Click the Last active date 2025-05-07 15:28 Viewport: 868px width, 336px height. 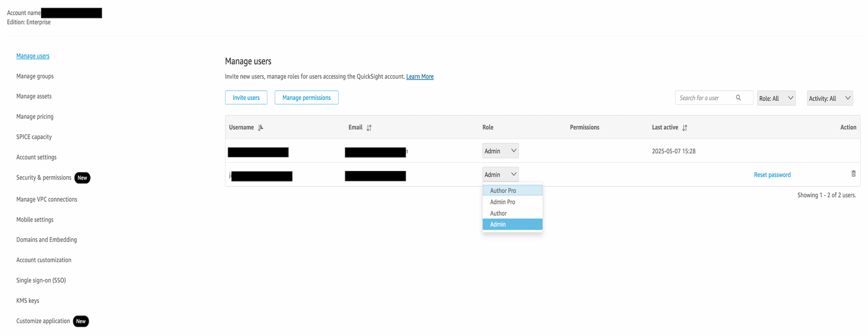click(674, 151)
